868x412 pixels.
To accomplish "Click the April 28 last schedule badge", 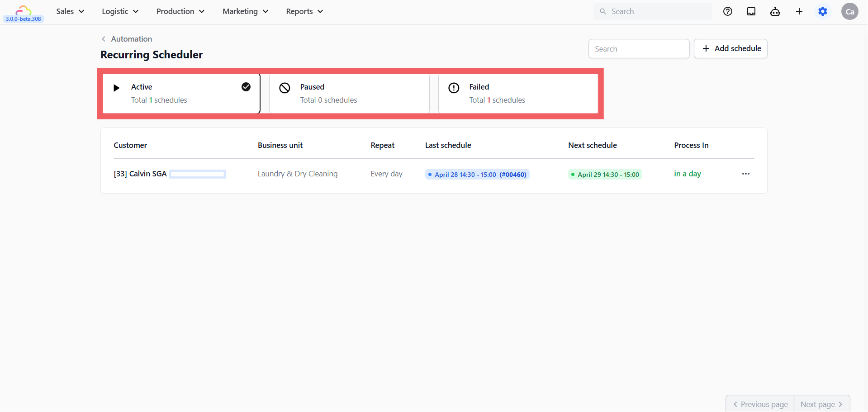I will pyautogui.click(x=477, y=175).
